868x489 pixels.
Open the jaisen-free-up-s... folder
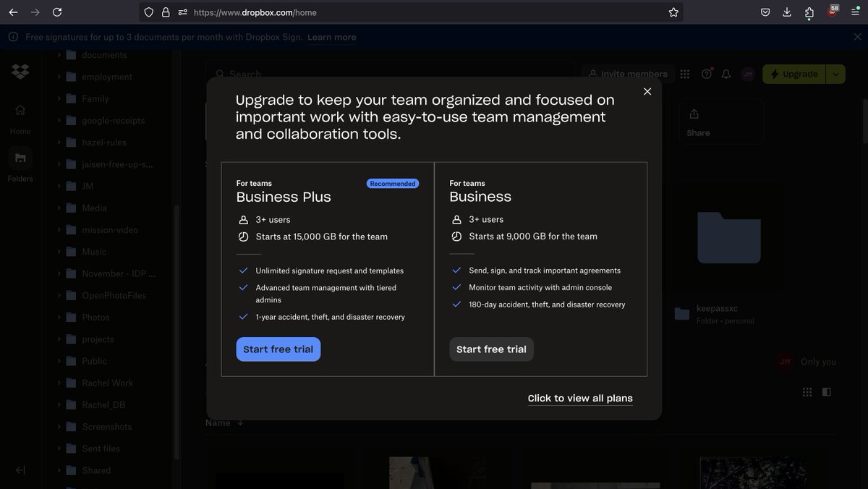click(x=117, y=164)
